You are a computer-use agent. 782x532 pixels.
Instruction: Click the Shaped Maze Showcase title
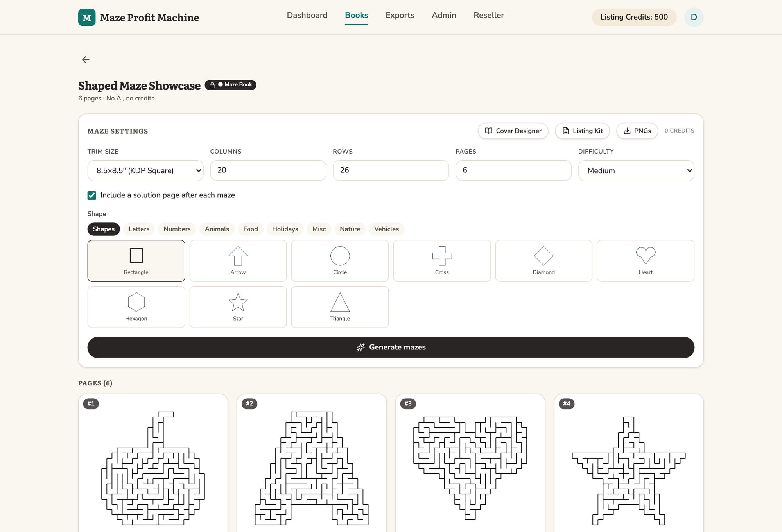(x=139, y=86)
